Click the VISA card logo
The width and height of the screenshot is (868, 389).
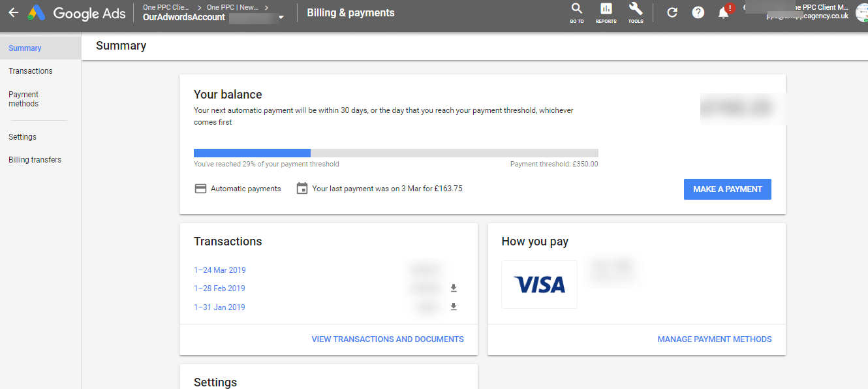(539, 285)
